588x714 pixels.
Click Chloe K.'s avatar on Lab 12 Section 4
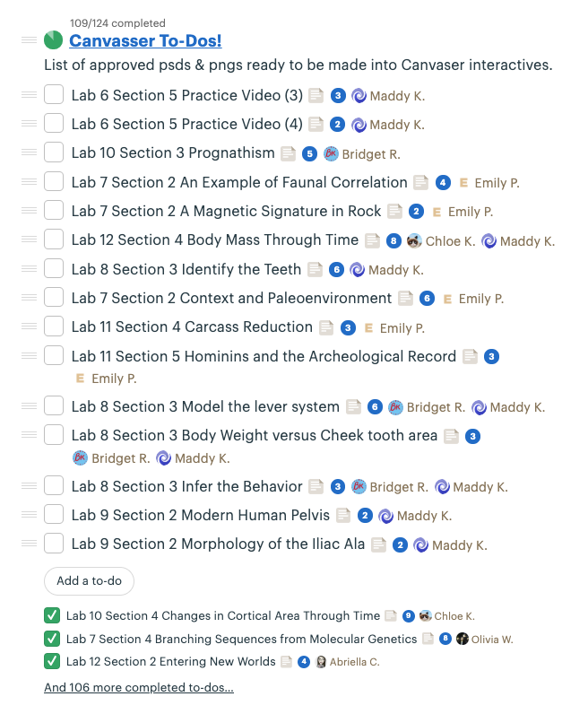[x=414, y=240]
